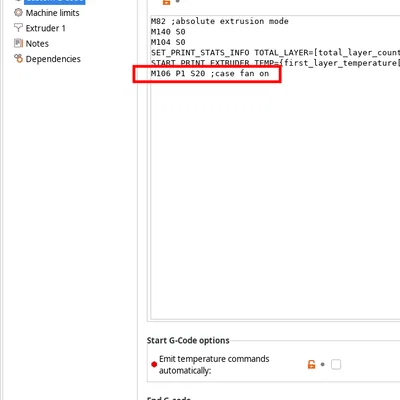The image size is (400, 400).
Task: Click the 'M106 P1 S20 ;case fan on' line
Action: pos(210,74)
